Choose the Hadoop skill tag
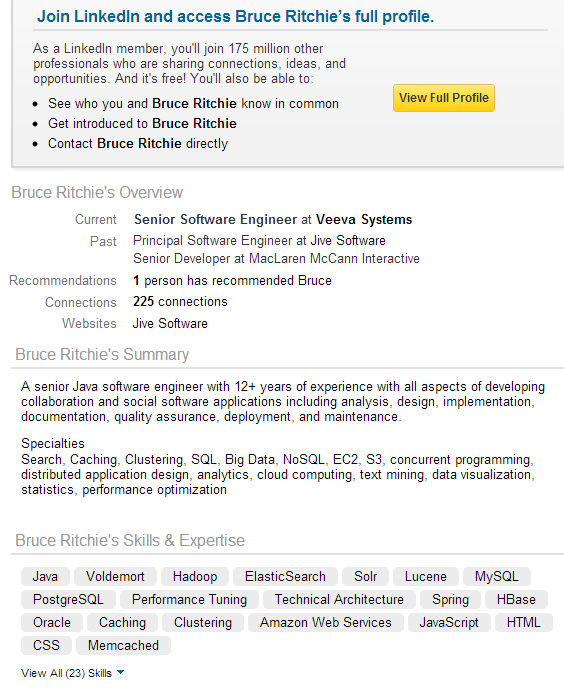Screen dimensions: 564x691 195,576
